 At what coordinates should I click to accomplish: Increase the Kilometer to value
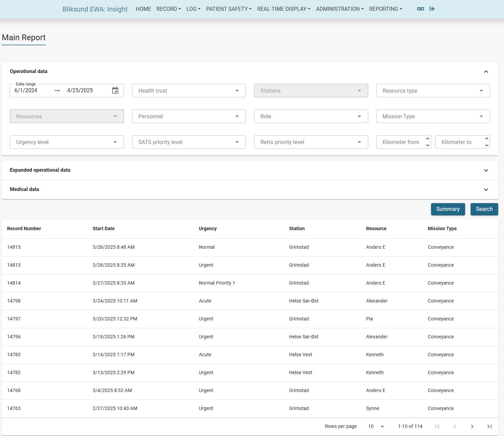[487, 139]
